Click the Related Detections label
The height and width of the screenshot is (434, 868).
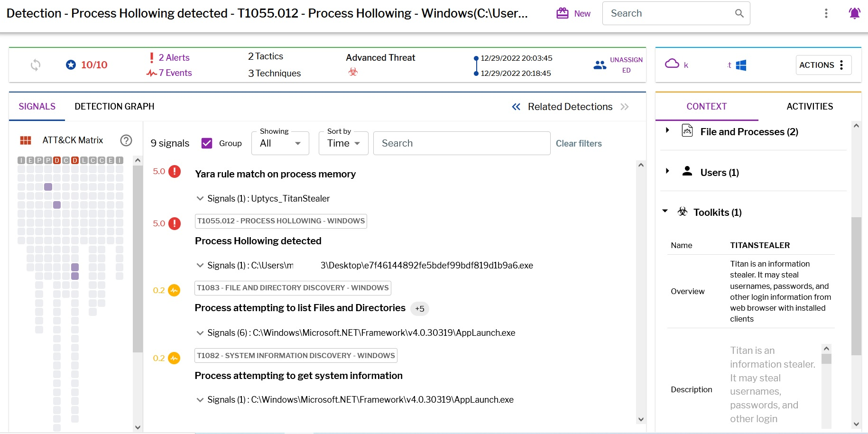click(x=570, y=107)
